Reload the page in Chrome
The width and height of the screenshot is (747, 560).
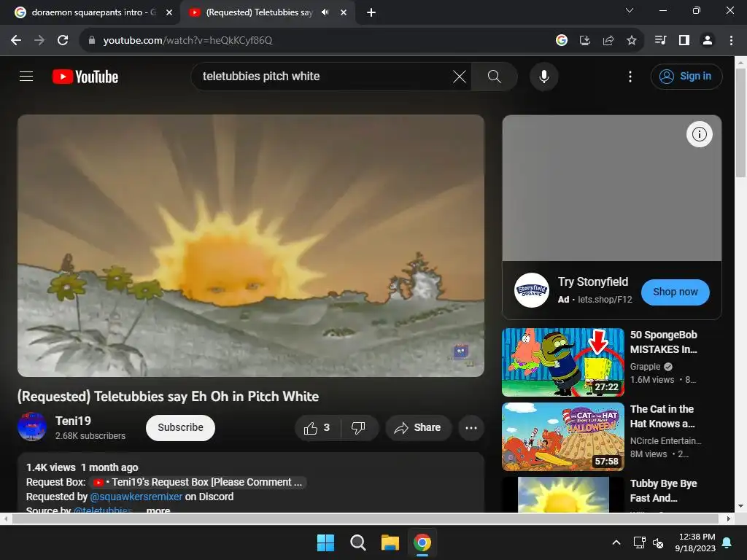[x=63, y=40]
